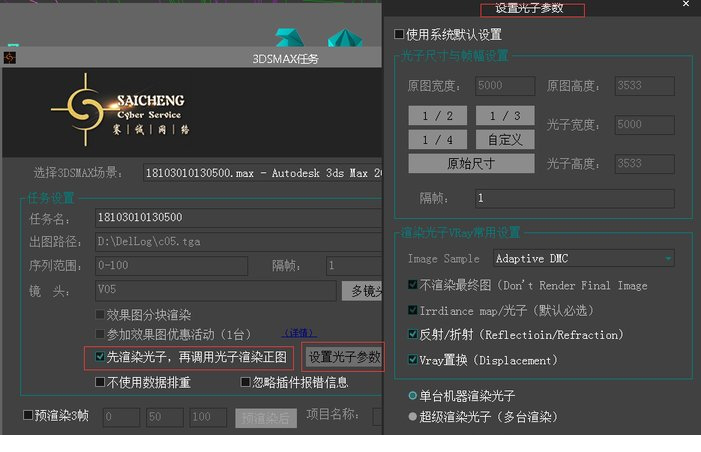Click the 序列范围 field showing 0-100

coord(171,265)
